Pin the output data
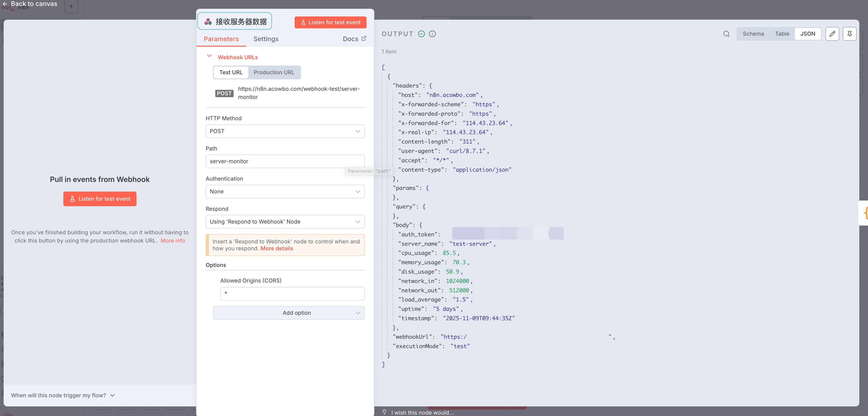Image resolution: width=868 pixels, height=416 pixels. (x=850, y=34)
